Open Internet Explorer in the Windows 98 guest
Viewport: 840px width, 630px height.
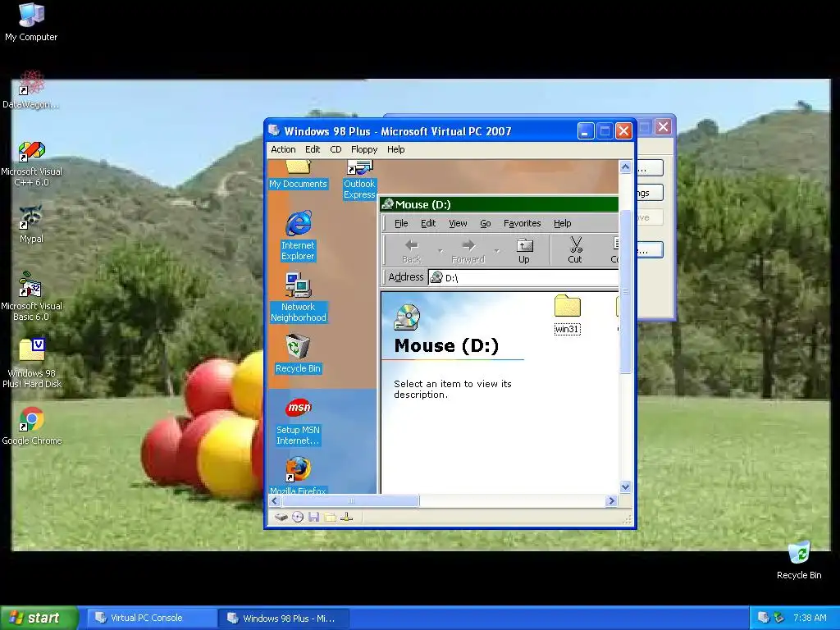[298, 235]
